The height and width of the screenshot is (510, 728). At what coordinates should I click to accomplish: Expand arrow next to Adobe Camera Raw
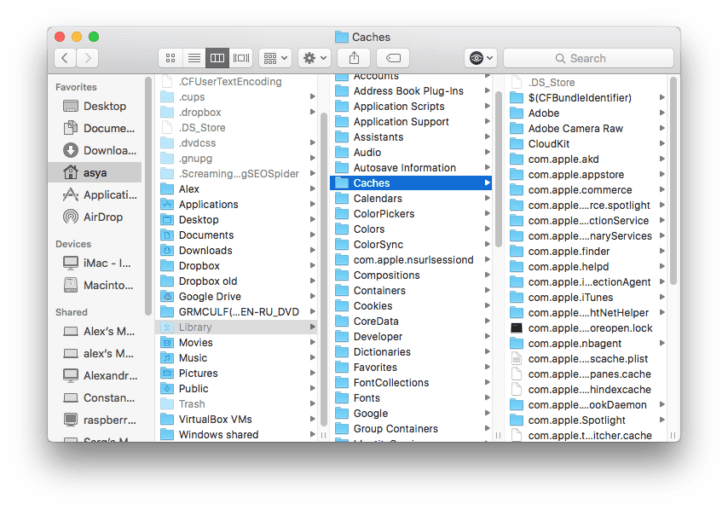tap(662, 128)
